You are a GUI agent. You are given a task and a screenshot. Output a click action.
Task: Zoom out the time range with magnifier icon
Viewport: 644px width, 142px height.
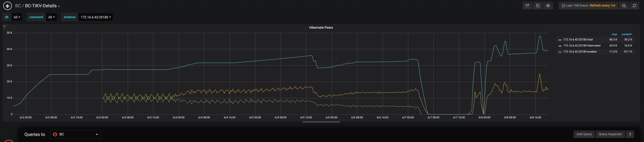coord(624,5)
